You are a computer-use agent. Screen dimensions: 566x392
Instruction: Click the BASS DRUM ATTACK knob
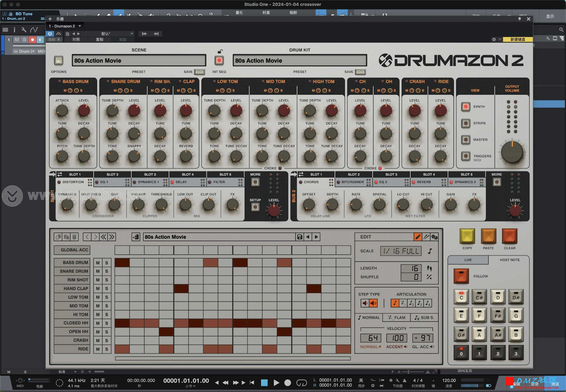point(62,111)
